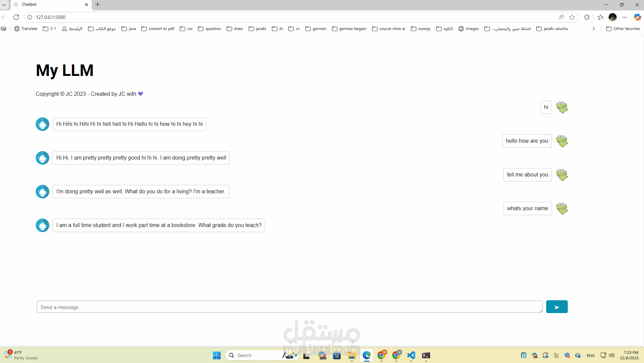Open the 'numpy' bookmarks folder
The image size is (644, 363).
[x=421, y=29]
